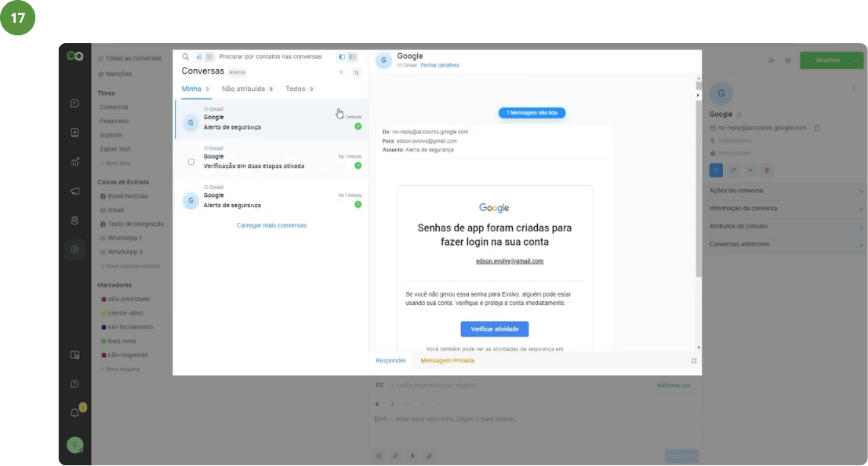
Task: Open the alta-prioridade red label
Action: click(126, 299)
